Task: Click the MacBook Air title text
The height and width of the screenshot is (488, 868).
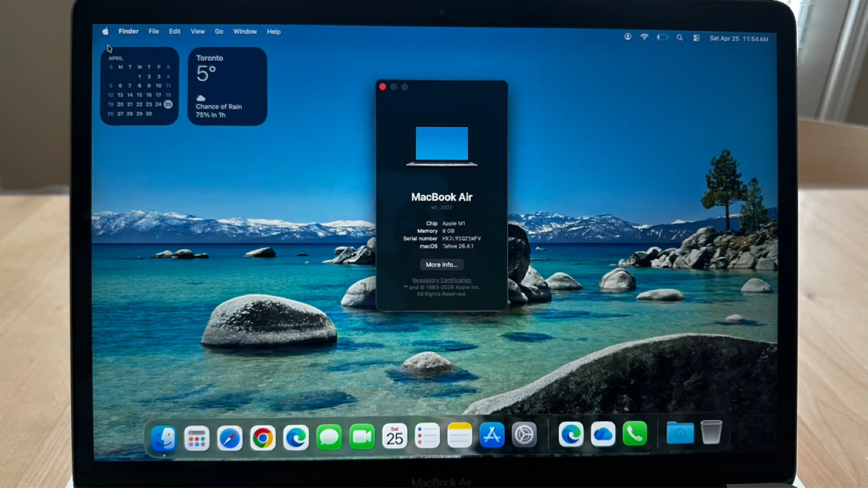Action: [442, 197]
